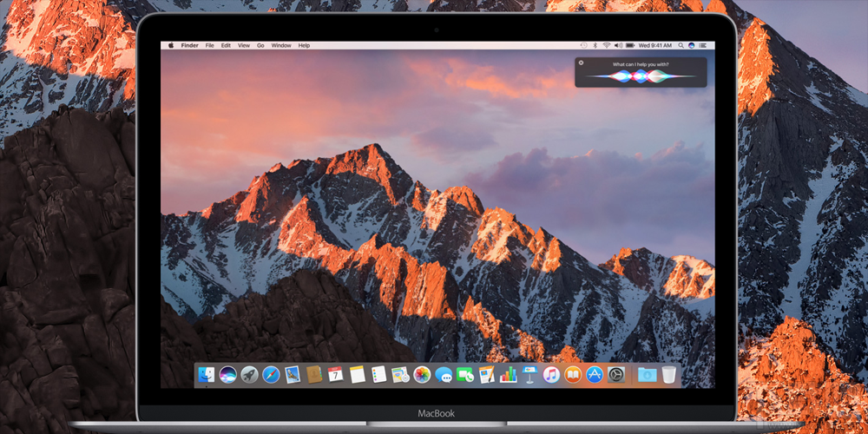Click the Siri waveform
This screenshot has width=868, height=434.
(x=641, y=76)
